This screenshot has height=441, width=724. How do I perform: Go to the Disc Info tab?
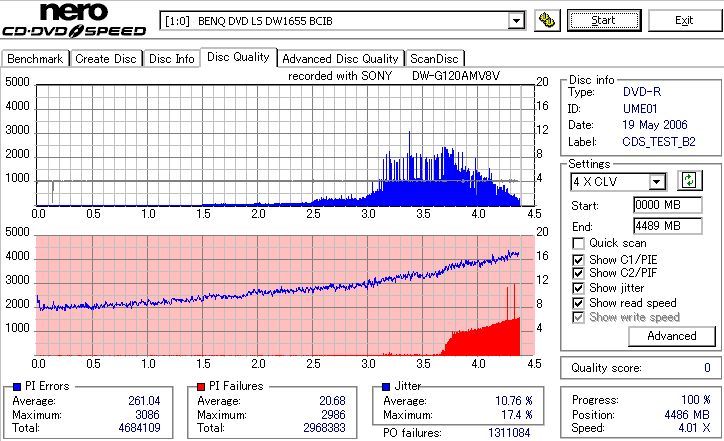pos(171,59)
